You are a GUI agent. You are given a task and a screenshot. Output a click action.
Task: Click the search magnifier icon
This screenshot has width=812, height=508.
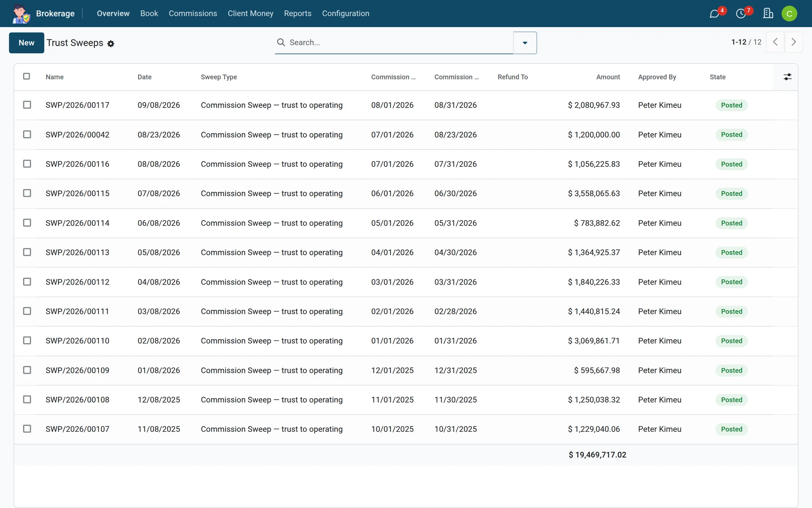pyautogui.click(x=281, y=42)
